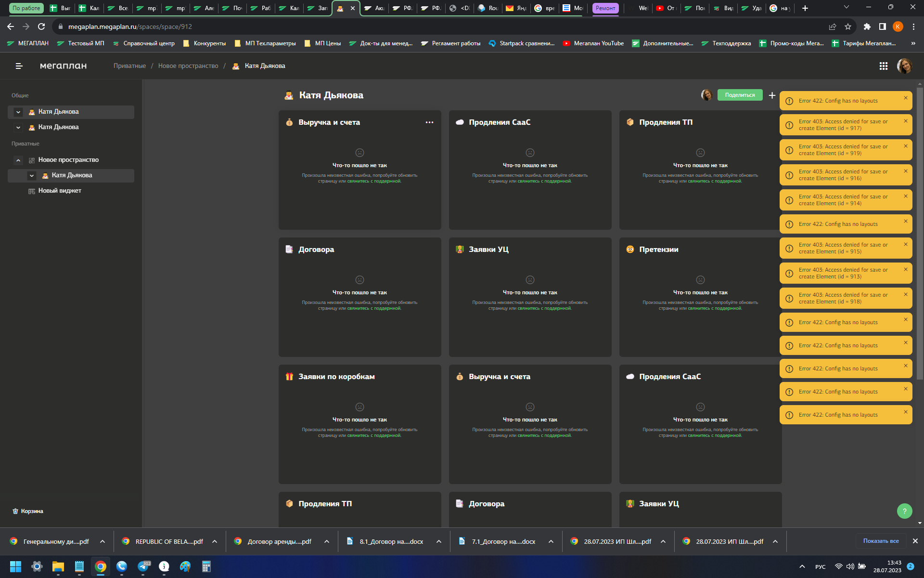924x578 pixels.
Task: Open user profile avatar in header
Action: coord(904,66)
